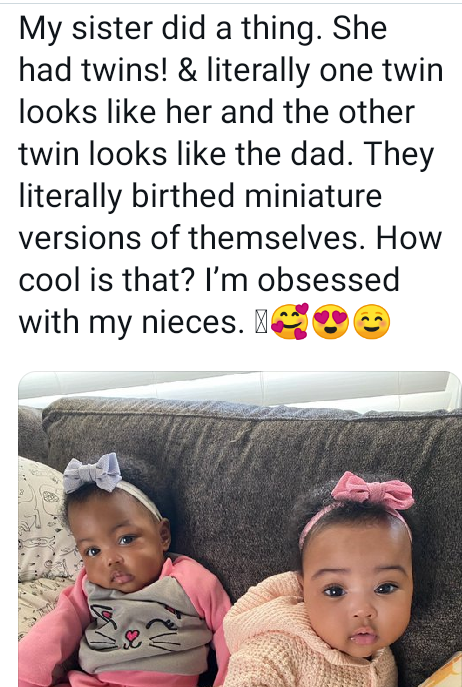Click the heart-eyes emoji
The height and width of the screenshot is (687, 462).
[331, 322]
